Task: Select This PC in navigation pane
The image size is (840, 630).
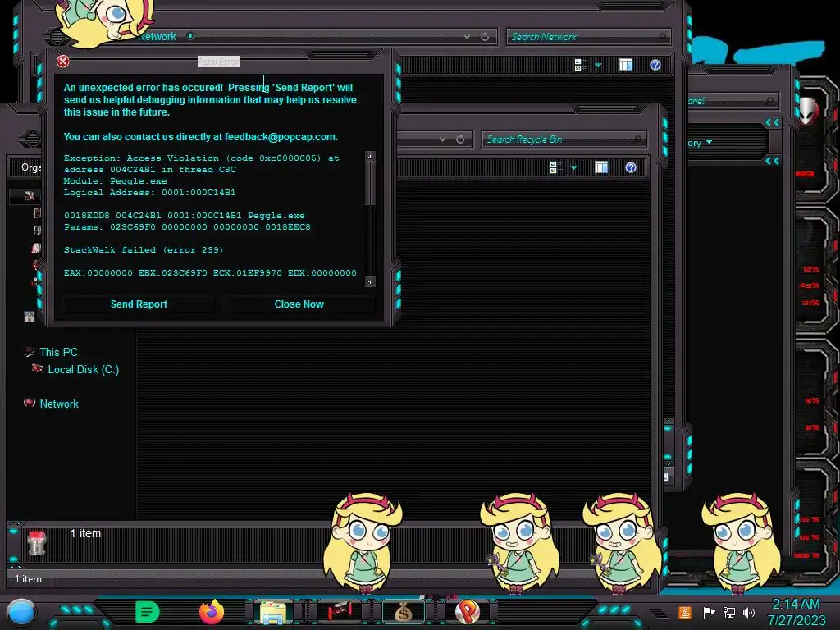Action: pos(58,352)
